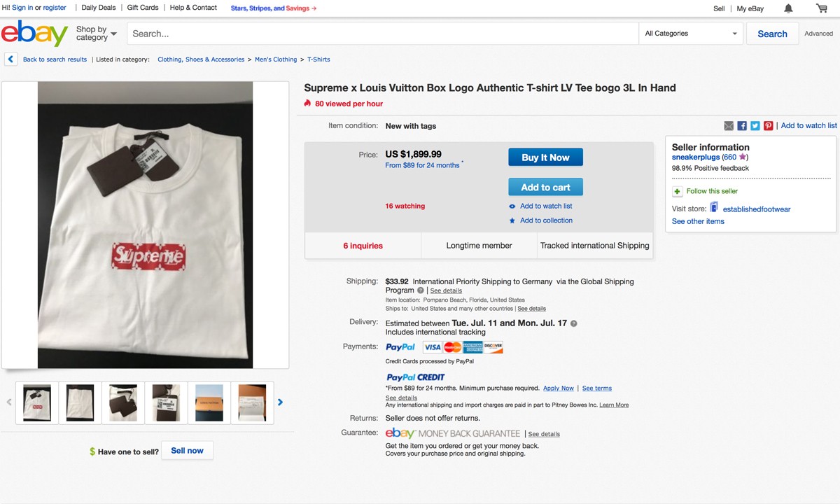The image size is (840, 504).
Task: Click the eBay logo
Action: click(x=34, y=34)
